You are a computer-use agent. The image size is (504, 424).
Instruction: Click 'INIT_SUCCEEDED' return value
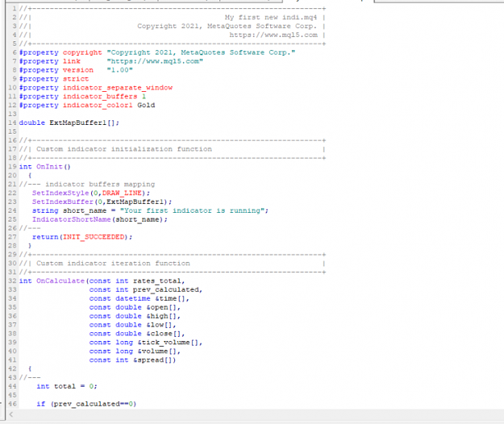pos(94,237)
